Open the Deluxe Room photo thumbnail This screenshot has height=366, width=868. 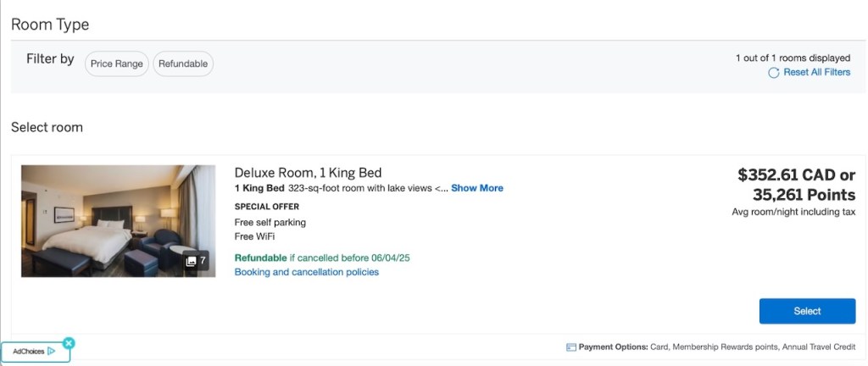coord(118,220)
